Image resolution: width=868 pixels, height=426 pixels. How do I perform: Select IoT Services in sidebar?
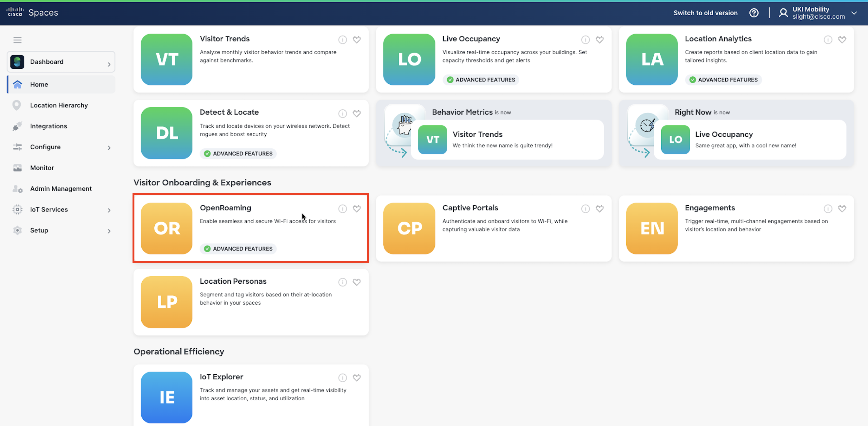click(x=61, y=210)
